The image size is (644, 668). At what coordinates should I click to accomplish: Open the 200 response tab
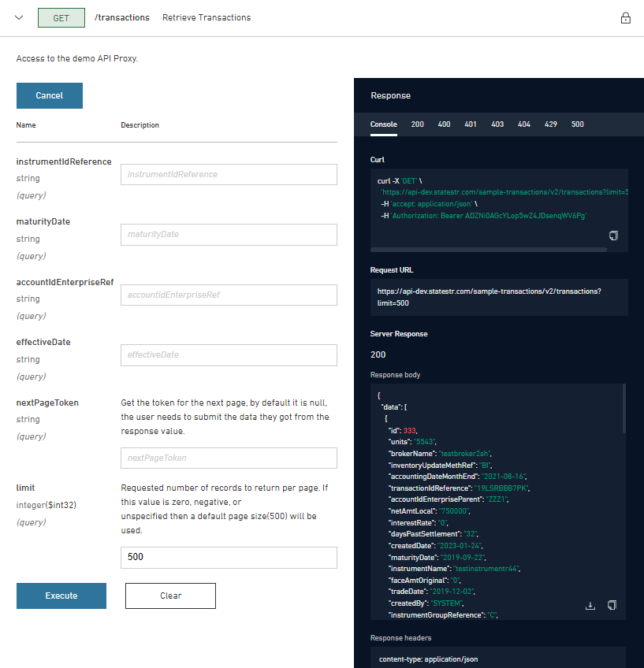(x=418, y=124)
